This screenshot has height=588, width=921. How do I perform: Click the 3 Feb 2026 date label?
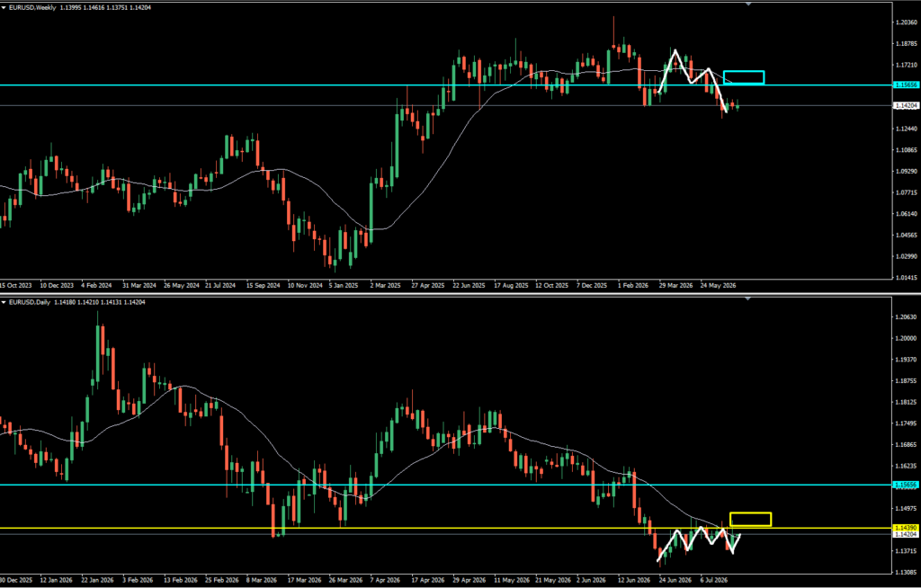point(137,580)
